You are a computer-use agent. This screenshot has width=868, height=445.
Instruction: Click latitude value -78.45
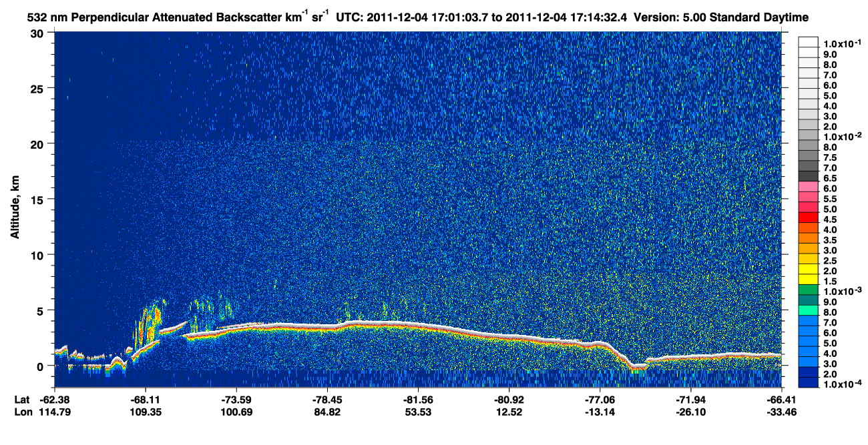(327, 399)
